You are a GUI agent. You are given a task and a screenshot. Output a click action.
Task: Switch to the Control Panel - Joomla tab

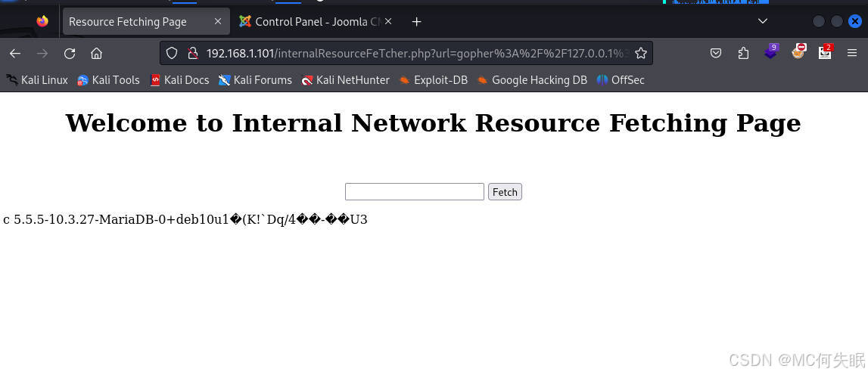coord(316,22)
